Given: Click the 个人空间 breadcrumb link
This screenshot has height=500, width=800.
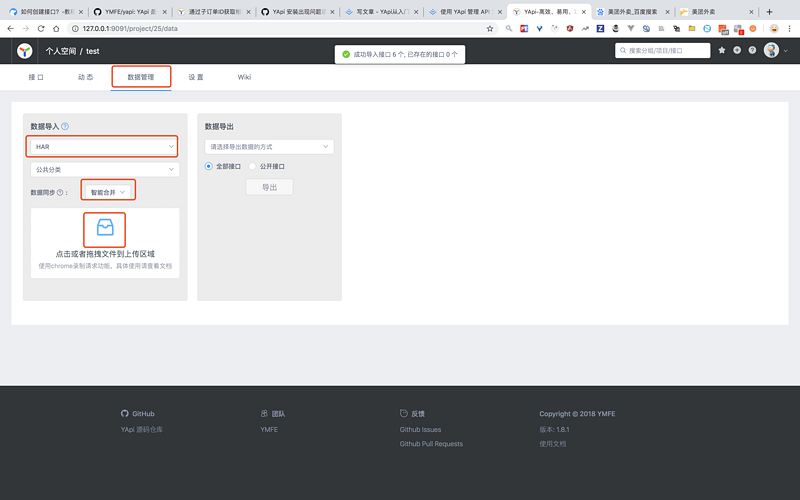Looking at the screenshot, I should 61,51.
